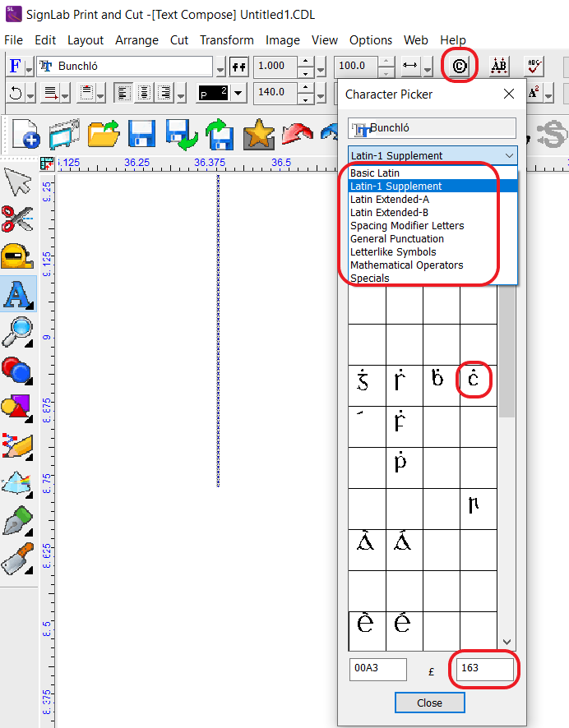569x728 pixels.
Task: Open the Options menu
Action: [371, 40]
